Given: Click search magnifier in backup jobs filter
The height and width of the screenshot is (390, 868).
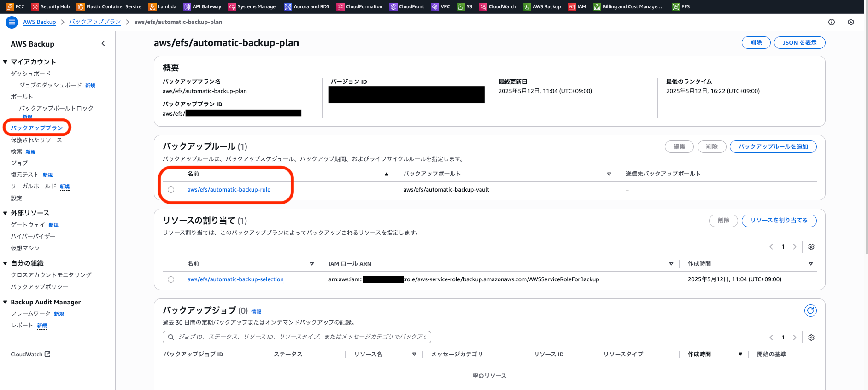Looking at the screenshot, I should (171, 337).
